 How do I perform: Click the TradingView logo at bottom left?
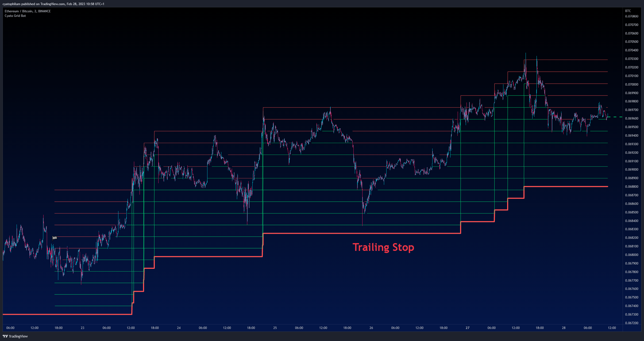[x=15, y=336]
